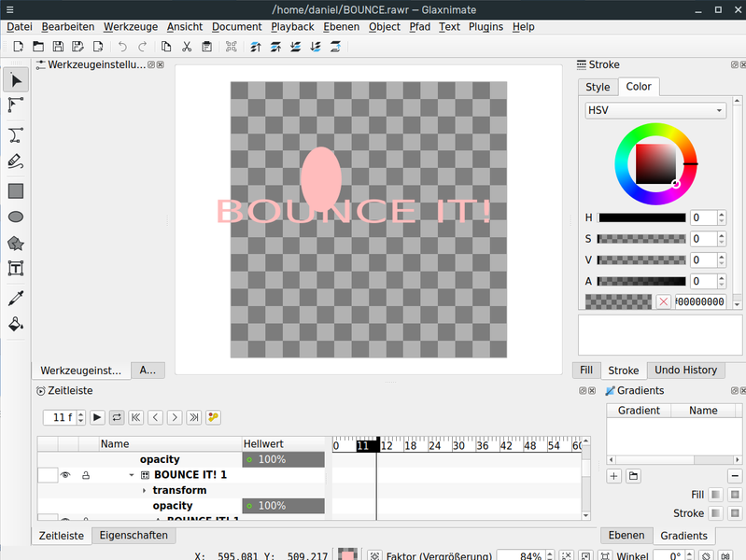Jump to first frame button
This screenshot has height=560, width=746.
point(136,417)
